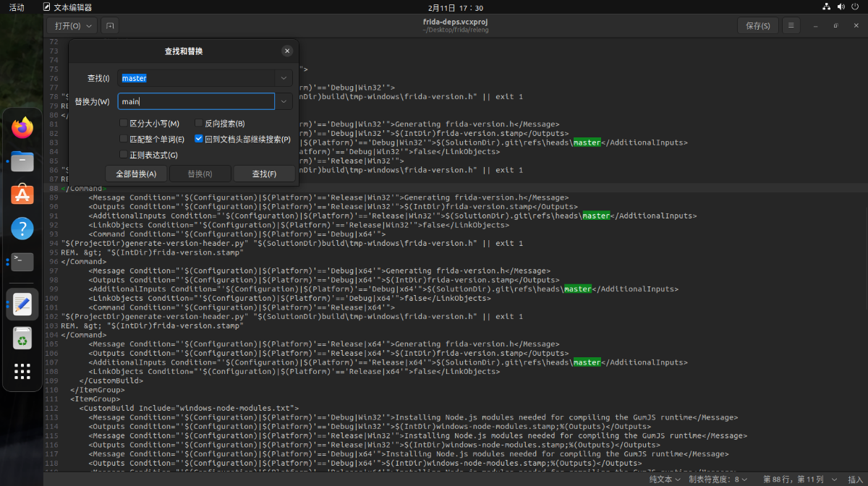868x486 pixels.
Task: Click the network status icon
Action: [x=827, y=7]
